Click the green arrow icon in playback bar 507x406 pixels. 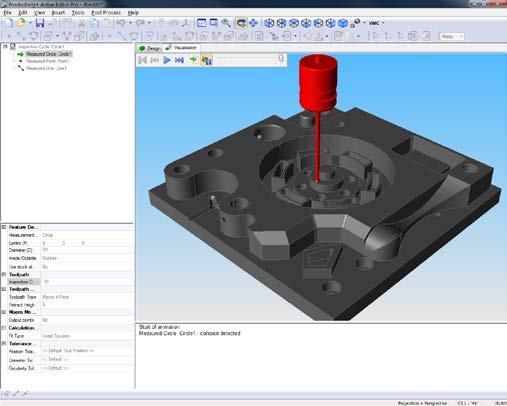193,60
